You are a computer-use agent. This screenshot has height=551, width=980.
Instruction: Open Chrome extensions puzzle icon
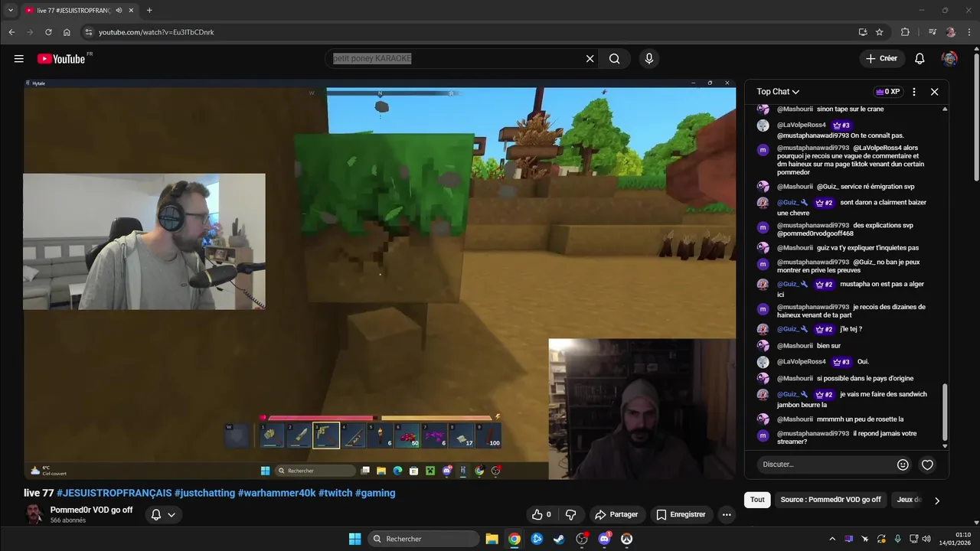(905, 32)
